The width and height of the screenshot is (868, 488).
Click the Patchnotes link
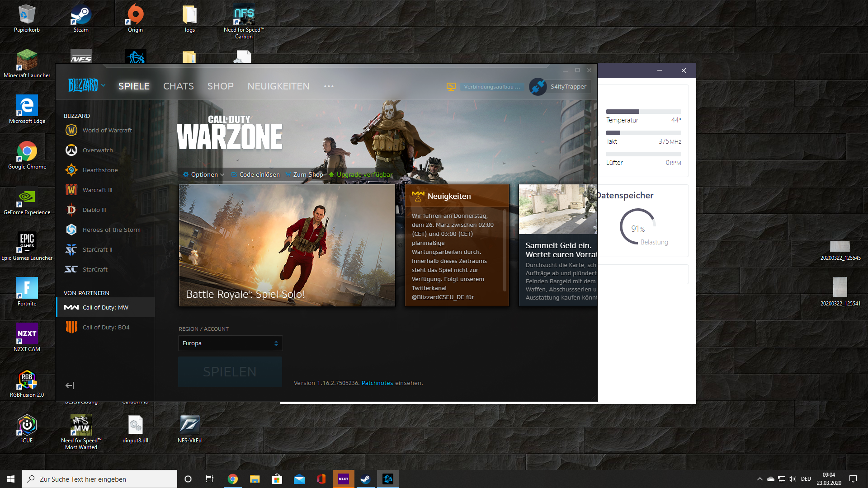[377, 383]
